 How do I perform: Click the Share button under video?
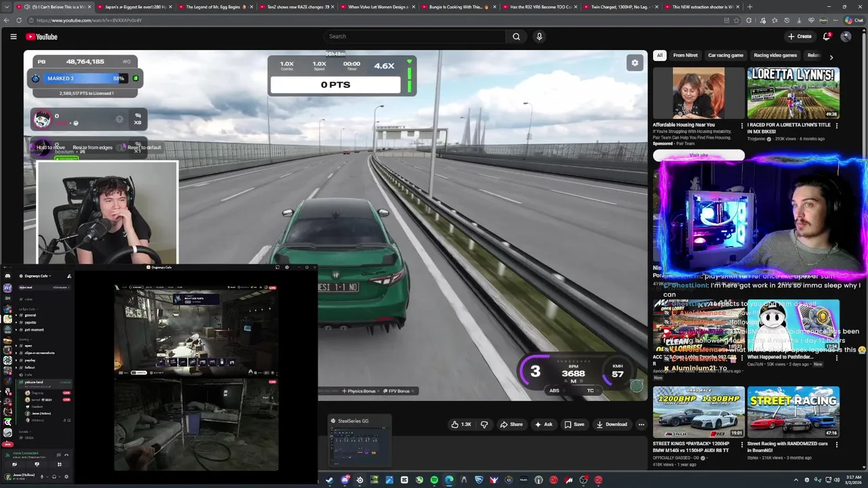511,424
